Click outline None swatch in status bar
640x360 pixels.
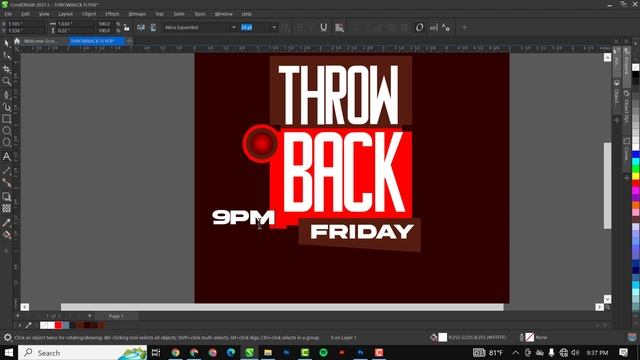[x=529, y=337]
